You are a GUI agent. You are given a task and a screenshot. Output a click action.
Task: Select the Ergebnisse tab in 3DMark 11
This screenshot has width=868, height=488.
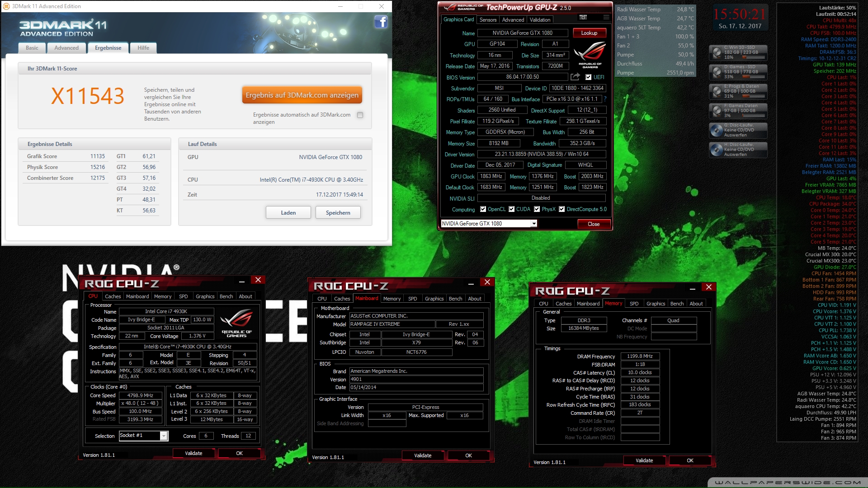tap(108, 48)
